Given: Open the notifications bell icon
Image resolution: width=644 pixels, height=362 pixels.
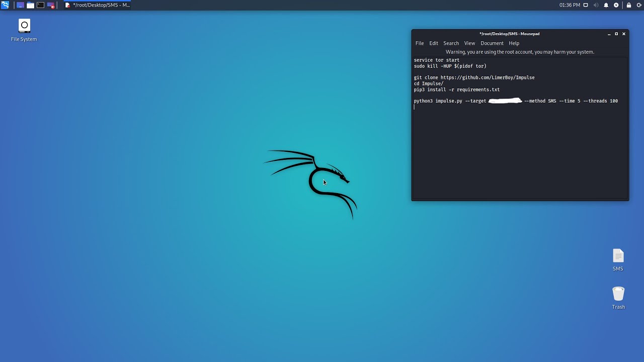Looking at the screenshot, I should pos(606,5).
